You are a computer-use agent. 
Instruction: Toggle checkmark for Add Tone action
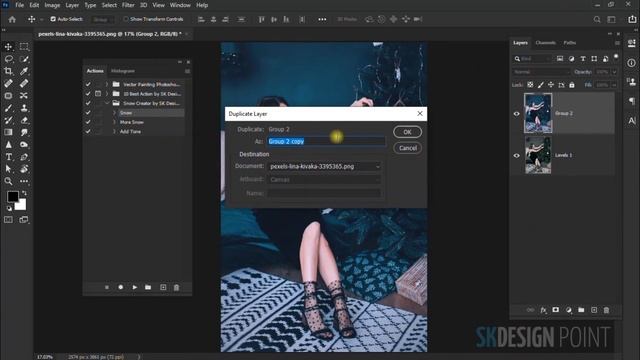pos(88,131)
